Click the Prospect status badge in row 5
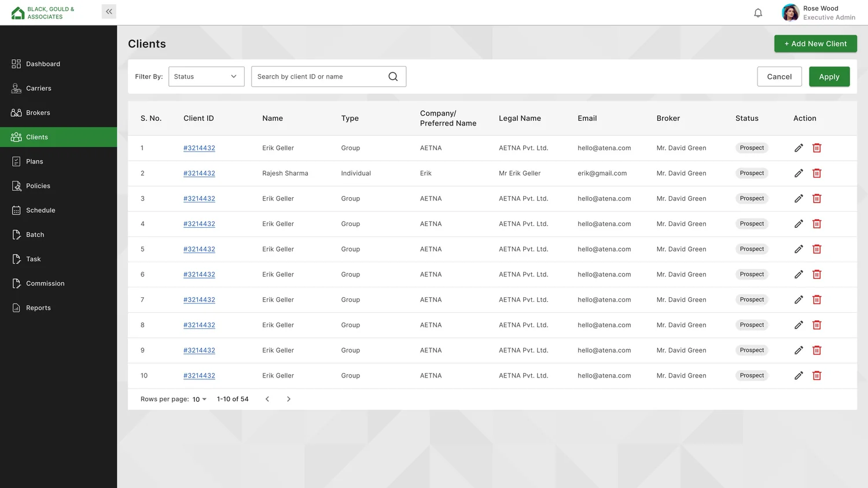868x488 pixels. (x=752, y=249)
